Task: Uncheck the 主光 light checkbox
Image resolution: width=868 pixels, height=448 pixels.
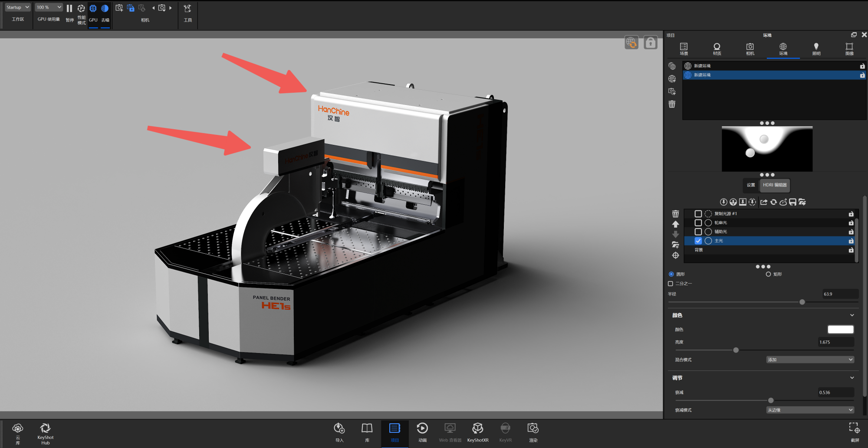Action: tap(698, 241)
